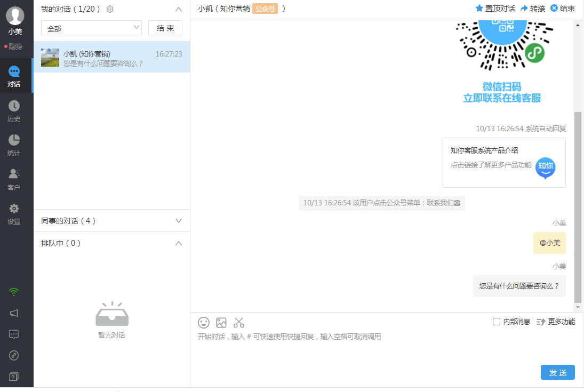Collapse the 排队中 queue section
584x392 pixels.
[179, 243]
